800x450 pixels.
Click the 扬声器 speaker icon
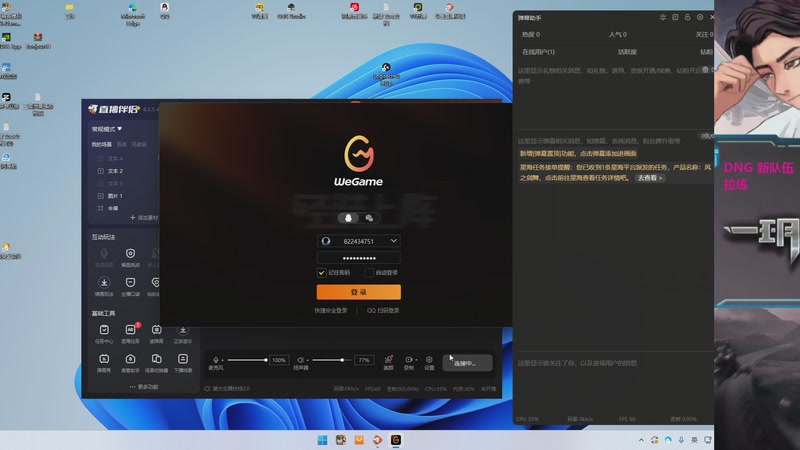301,360
